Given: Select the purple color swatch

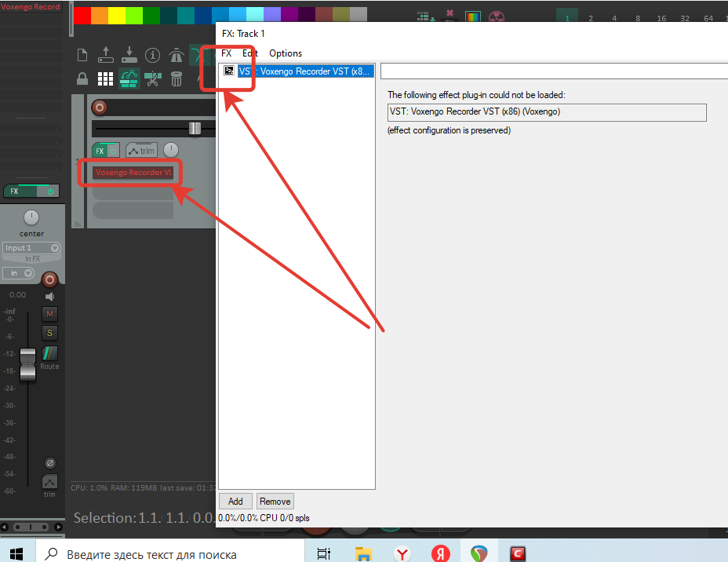Looking at the screenshot, I should coord(289,16).
